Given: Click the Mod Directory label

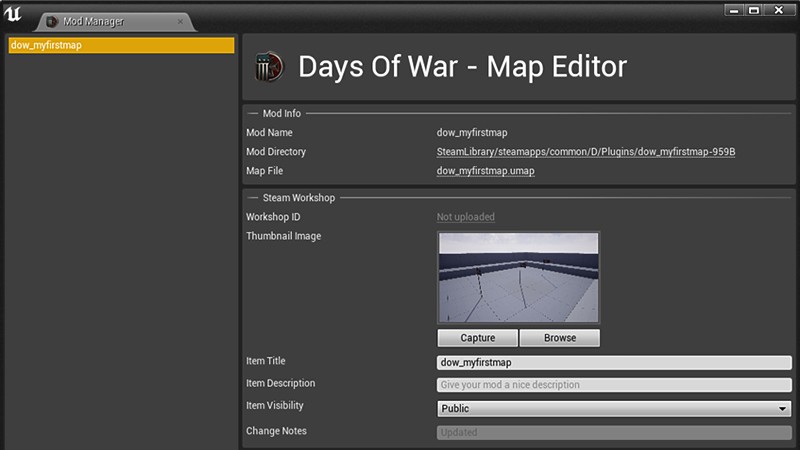Looking at the screenshot, I should click(x=276, y=152).
